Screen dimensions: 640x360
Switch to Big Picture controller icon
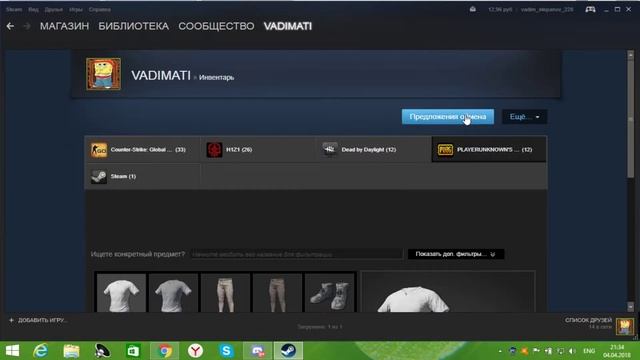[590, 9]
